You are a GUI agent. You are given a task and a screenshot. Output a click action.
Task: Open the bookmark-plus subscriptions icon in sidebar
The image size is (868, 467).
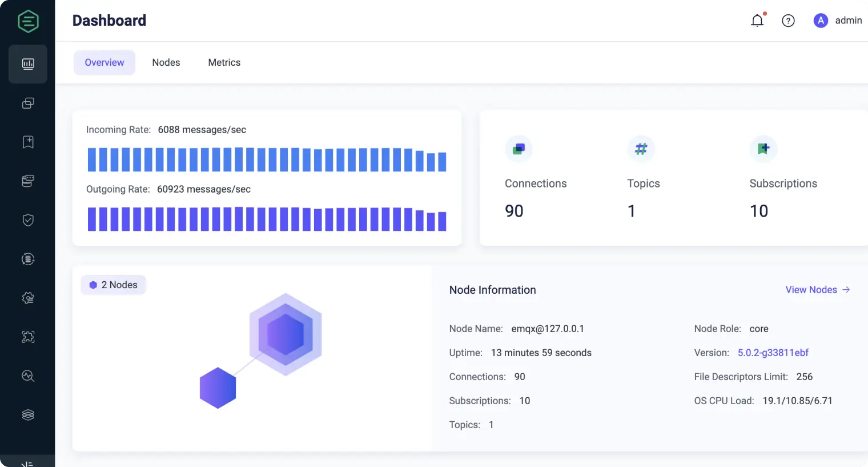(x=28, y=142)
